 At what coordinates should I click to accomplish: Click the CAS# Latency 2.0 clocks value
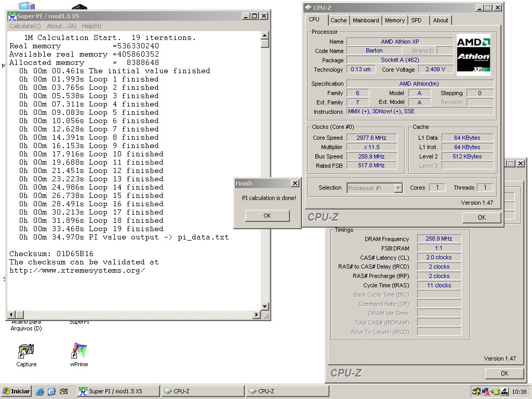[438, 257]
